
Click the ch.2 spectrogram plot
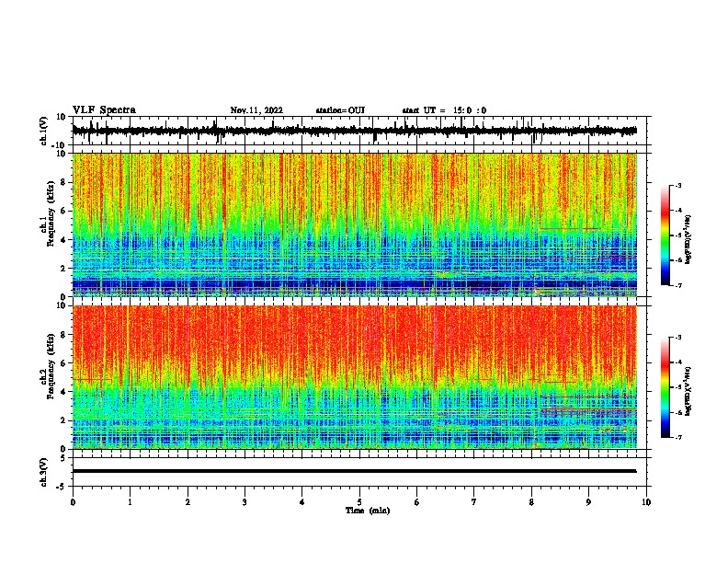point(355,377)
